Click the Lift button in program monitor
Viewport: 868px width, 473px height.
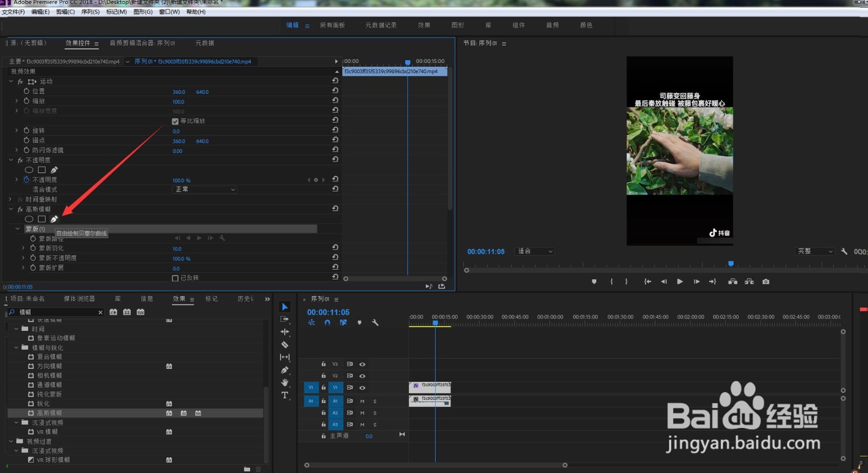tap(733, 282)
